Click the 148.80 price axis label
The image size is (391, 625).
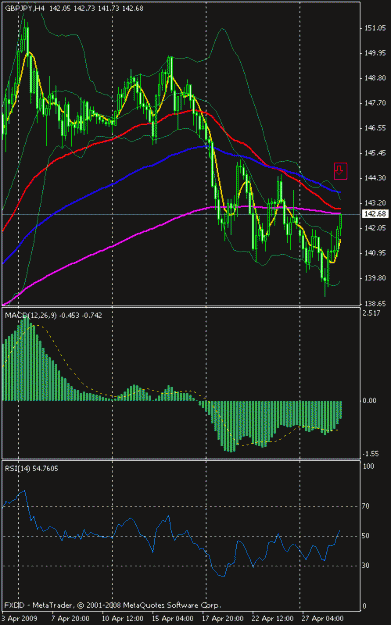pos(375,78)
